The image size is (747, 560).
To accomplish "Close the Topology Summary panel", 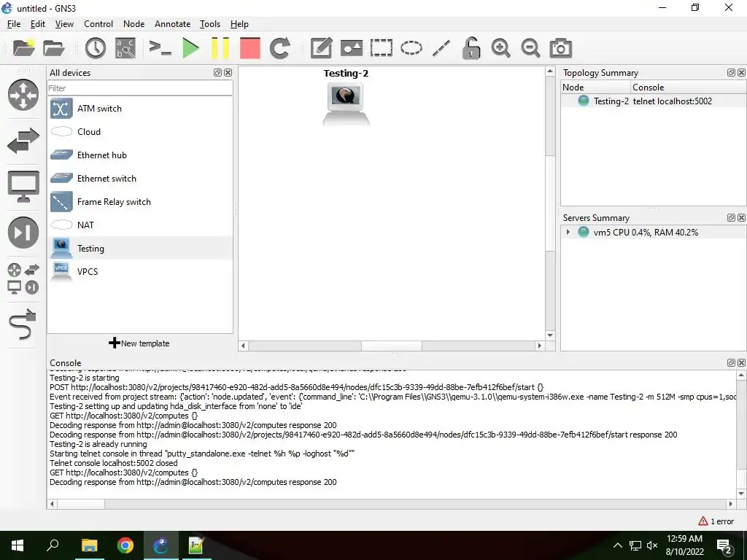I will (741, 72).
